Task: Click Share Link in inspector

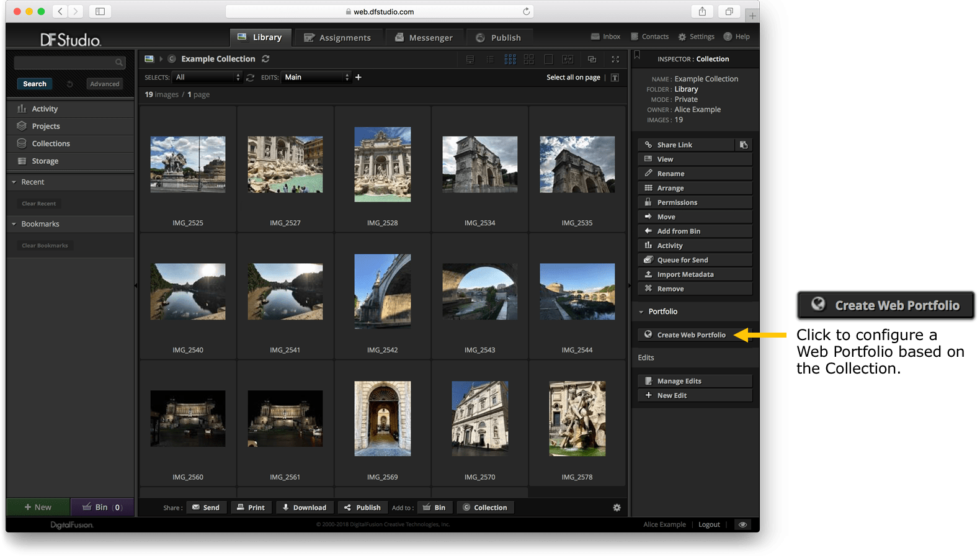Action: (686, 145)
